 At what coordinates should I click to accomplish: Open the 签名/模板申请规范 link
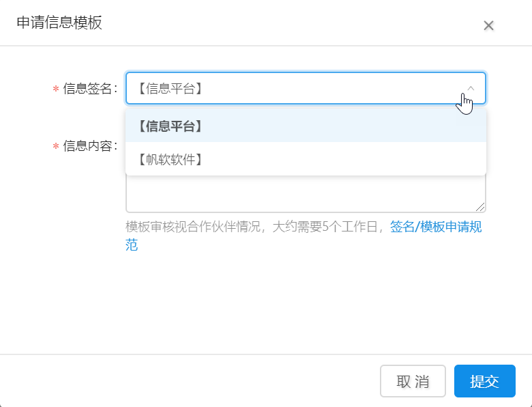pos(436,227)
